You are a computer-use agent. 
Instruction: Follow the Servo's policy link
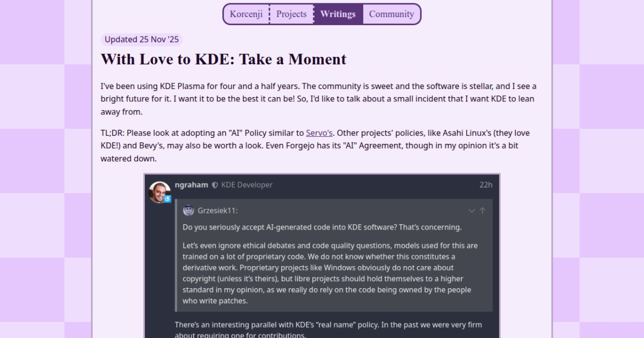pos(319,133)
